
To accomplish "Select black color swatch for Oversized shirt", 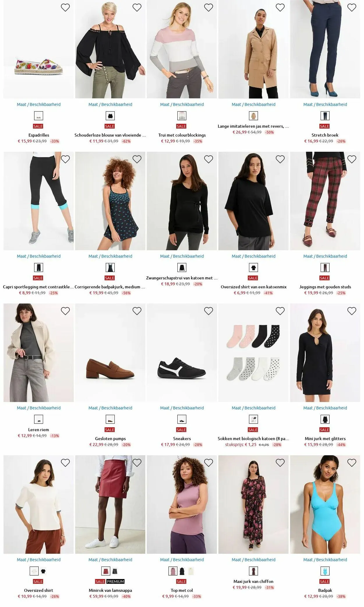I will tap(43, 571).
